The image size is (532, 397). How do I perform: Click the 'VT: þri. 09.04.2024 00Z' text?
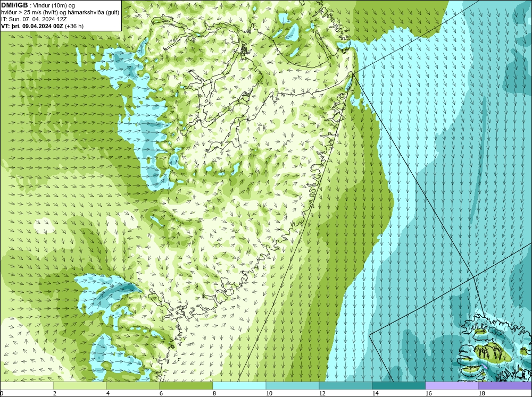(32, 26)
